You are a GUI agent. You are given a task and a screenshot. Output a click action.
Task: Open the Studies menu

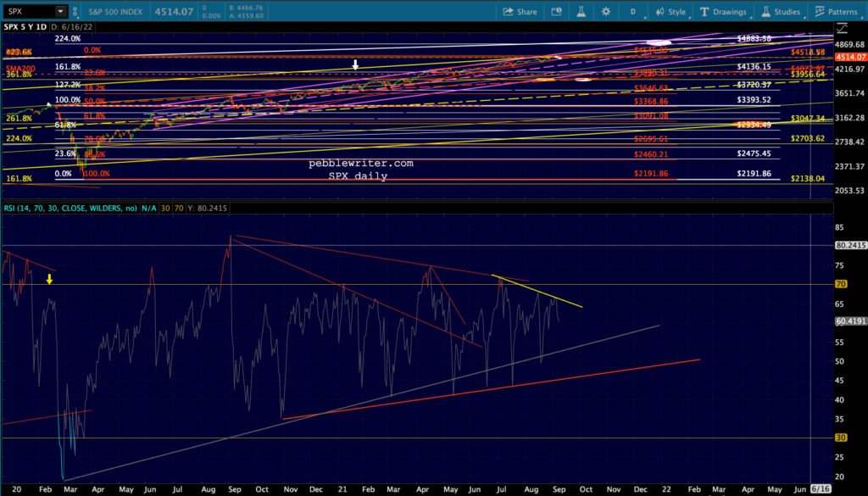tap(781, 12)
